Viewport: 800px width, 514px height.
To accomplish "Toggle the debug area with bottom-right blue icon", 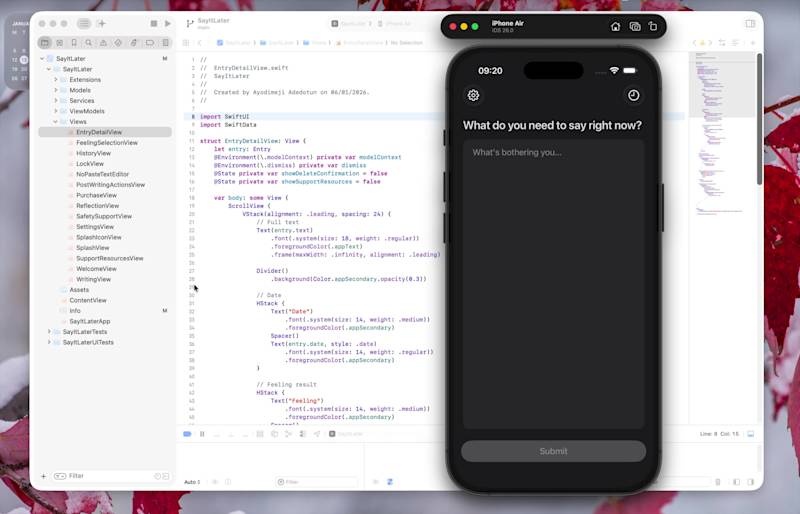I will [x=751, y=434].
